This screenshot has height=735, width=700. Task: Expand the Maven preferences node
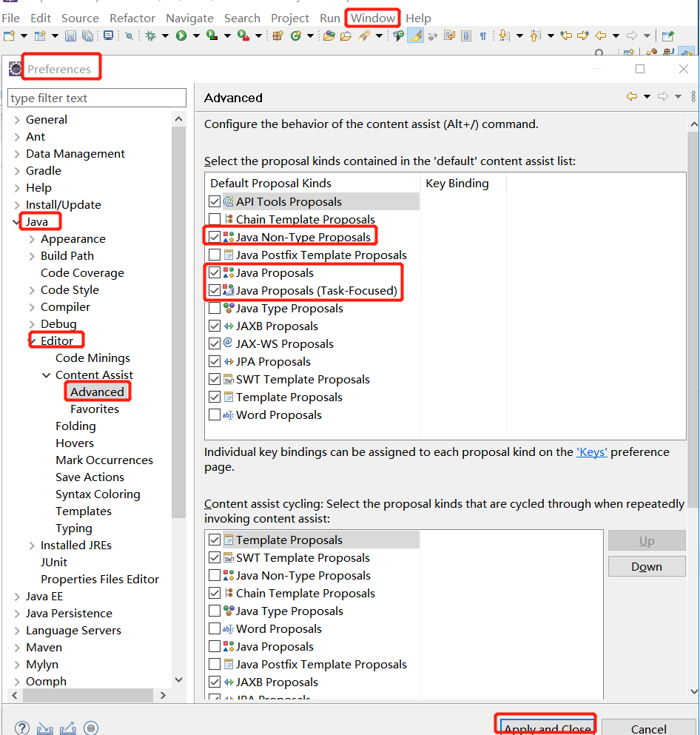click(17, 648)
